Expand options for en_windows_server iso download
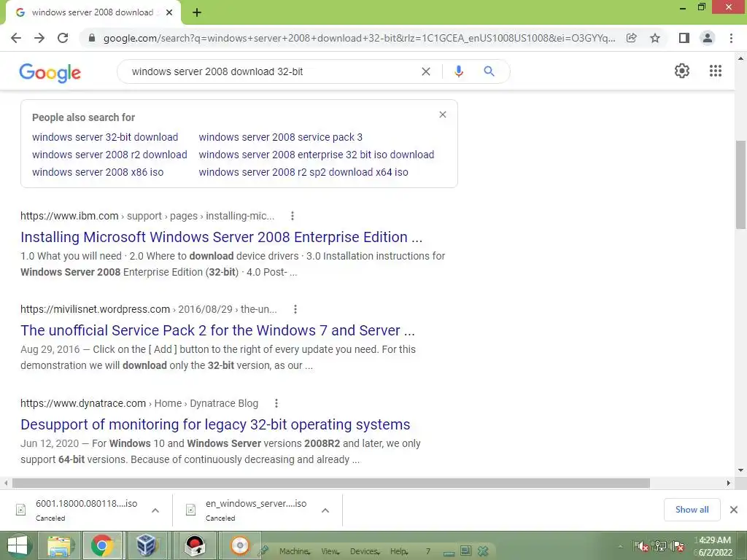Viewport: 747px width, 560px height. click(x=325, y=510)
